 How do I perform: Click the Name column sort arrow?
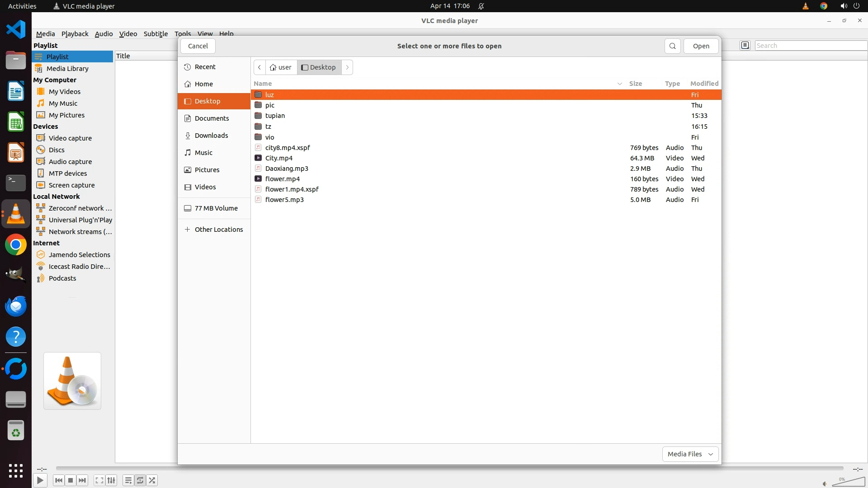[x=619, y=84]
